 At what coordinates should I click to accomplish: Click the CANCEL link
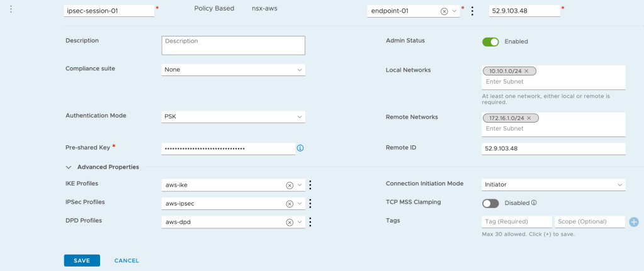(x=127, y=260)
